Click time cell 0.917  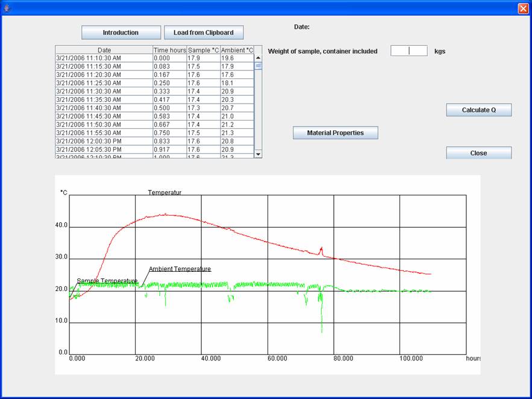[x=170, y=149]
